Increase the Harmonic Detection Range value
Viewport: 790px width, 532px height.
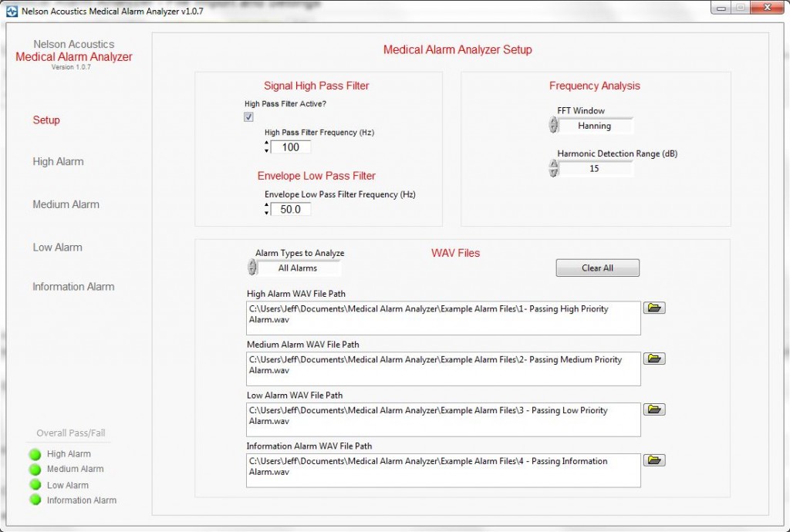tap(553, 163)
